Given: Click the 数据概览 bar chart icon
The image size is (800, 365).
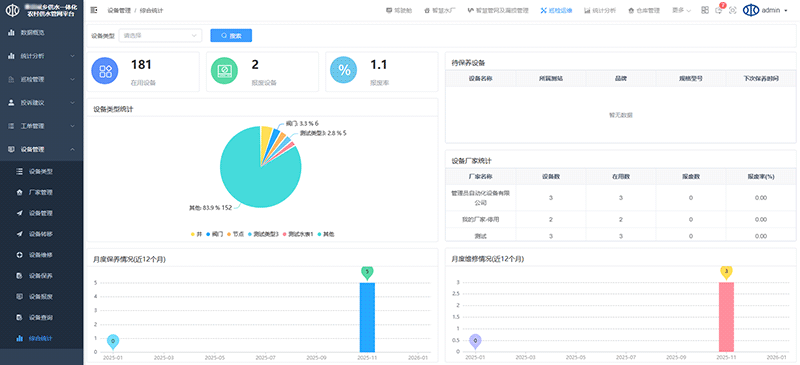Looking at the screenshot, I should click(x=11, y=32).
